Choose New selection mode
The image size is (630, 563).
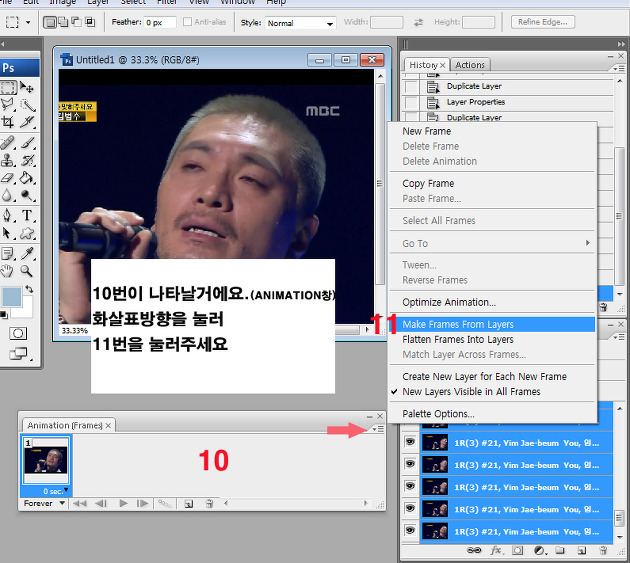pyautogui.click(x=50, y=22)
